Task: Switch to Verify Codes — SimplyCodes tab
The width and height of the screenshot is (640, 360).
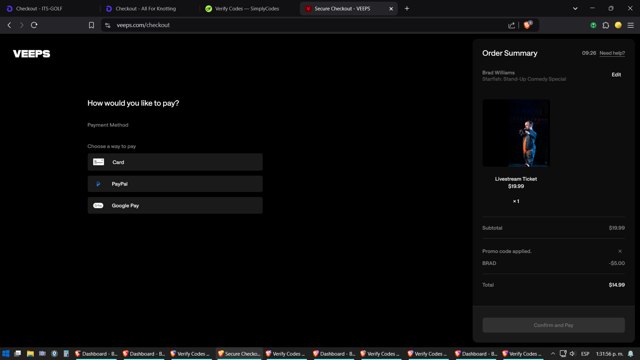Action: pyautogui.click(x=247, y=9)
